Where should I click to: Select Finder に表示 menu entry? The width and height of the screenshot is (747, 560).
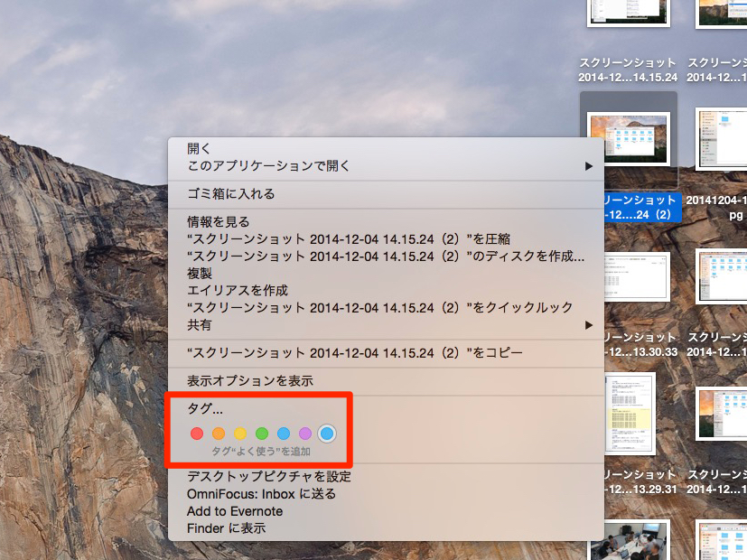[x=386, y=528]
